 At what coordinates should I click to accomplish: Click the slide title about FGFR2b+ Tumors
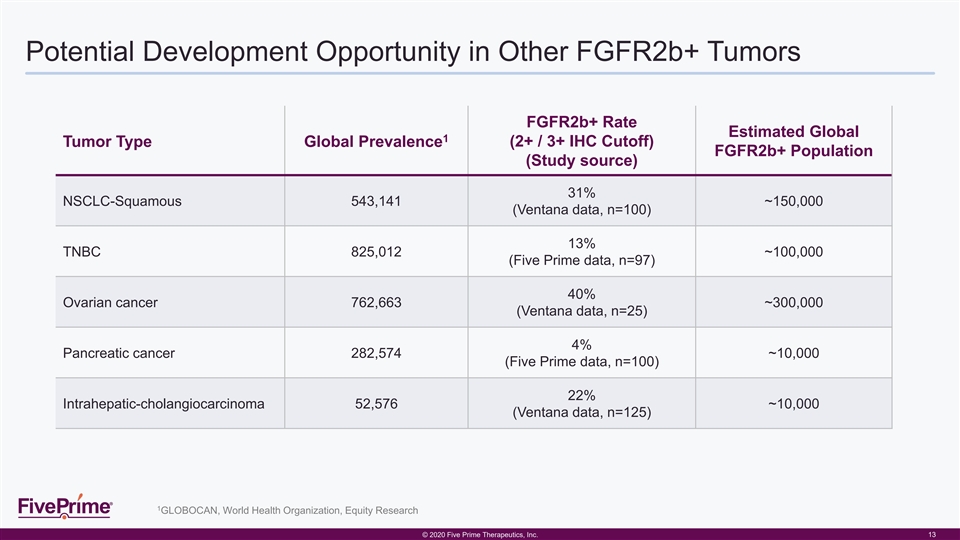point(412,50)
